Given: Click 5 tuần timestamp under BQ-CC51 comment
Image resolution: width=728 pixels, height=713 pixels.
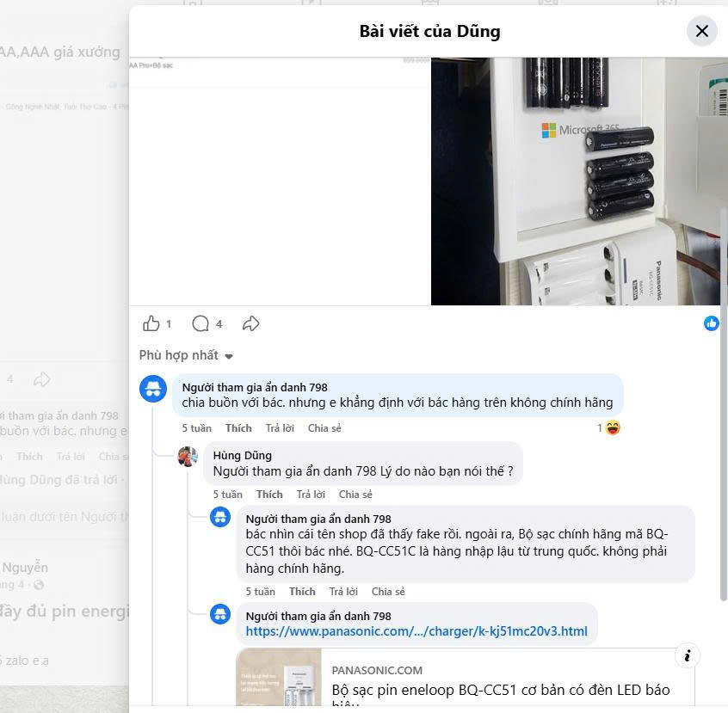Looking at the screenshot, I should coord(260,592).
